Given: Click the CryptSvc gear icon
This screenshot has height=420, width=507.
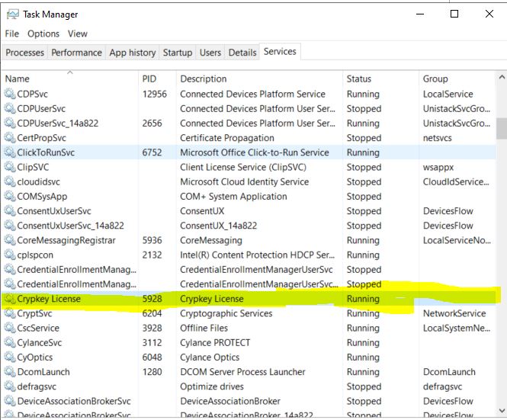Looking at the screenshot, I should coord(10,313).
